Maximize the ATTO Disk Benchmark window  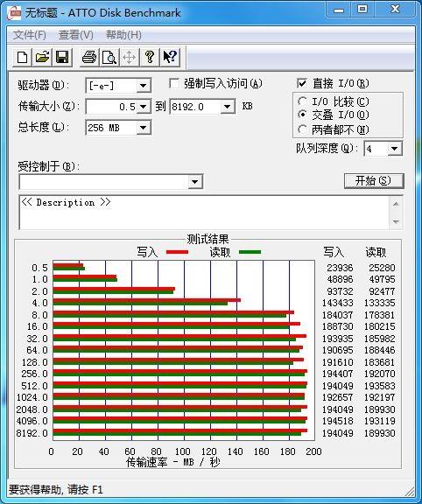(362, 10)
